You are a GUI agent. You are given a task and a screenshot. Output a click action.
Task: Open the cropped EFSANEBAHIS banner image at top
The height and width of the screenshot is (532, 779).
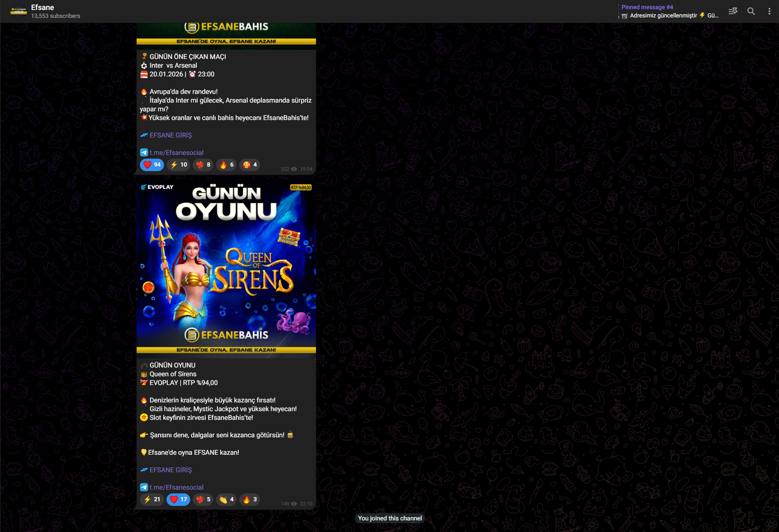click(x=226, y=36)
